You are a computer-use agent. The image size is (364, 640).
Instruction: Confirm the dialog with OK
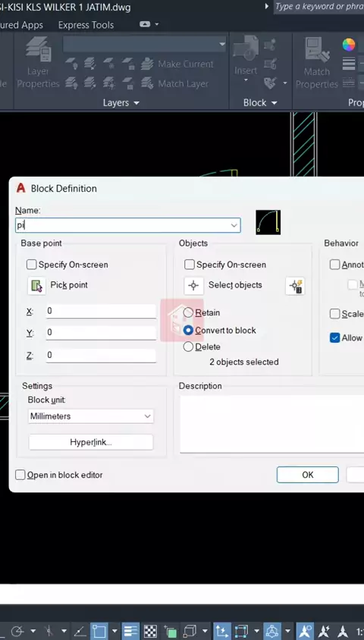(308, 475)
